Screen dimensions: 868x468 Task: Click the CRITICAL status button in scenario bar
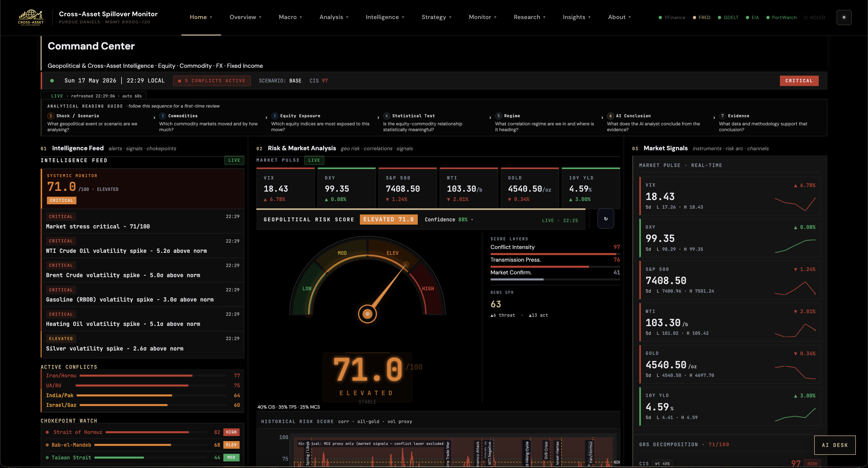[x=799, y=81]
